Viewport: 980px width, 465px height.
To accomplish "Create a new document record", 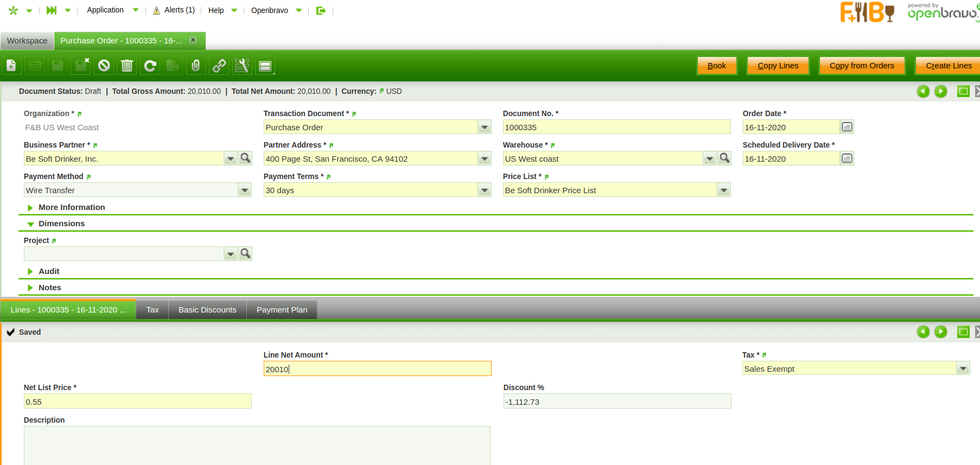I will coord(11,66).
